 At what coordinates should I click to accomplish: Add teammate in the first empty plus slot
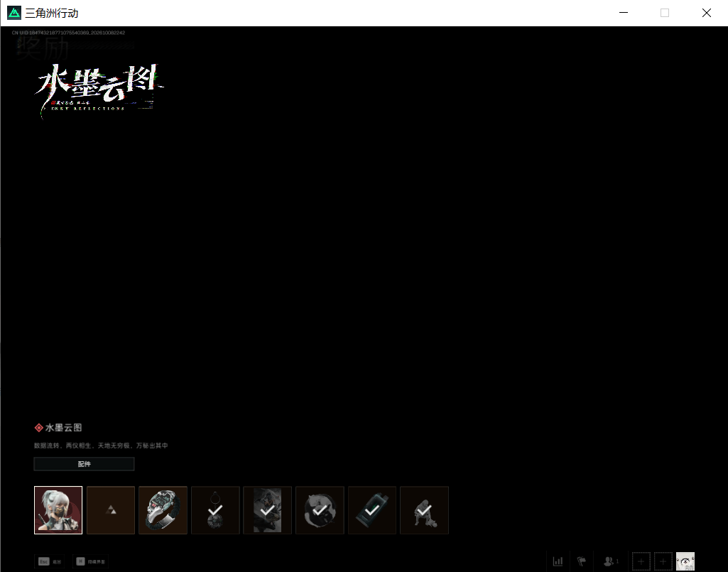click(641, 561)
